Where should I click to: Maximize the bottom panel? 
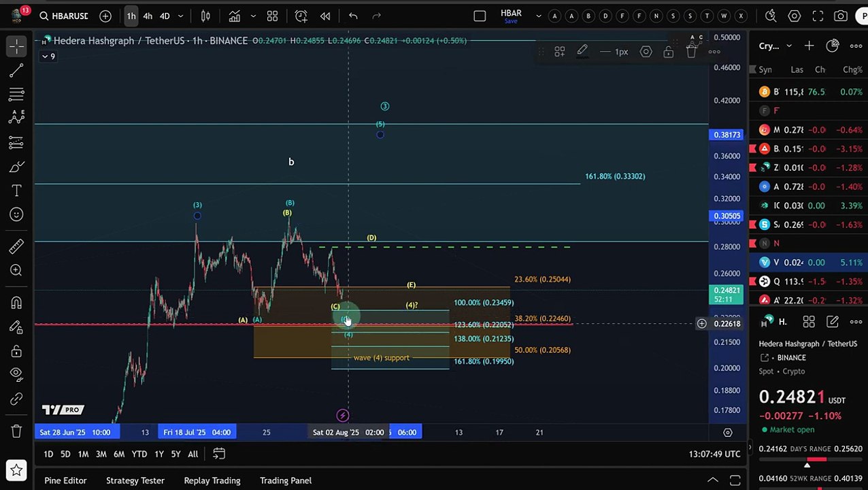[735, 480]
